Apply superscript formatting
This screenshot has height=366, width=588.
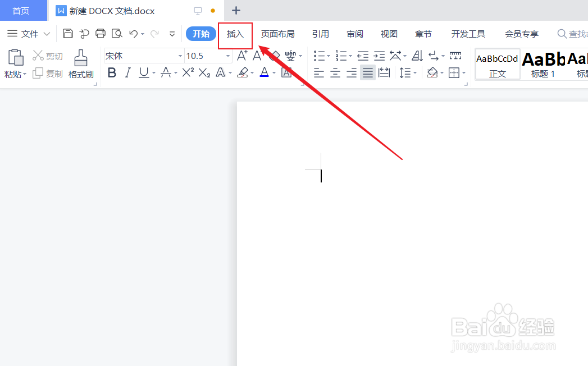coord(187,72)
